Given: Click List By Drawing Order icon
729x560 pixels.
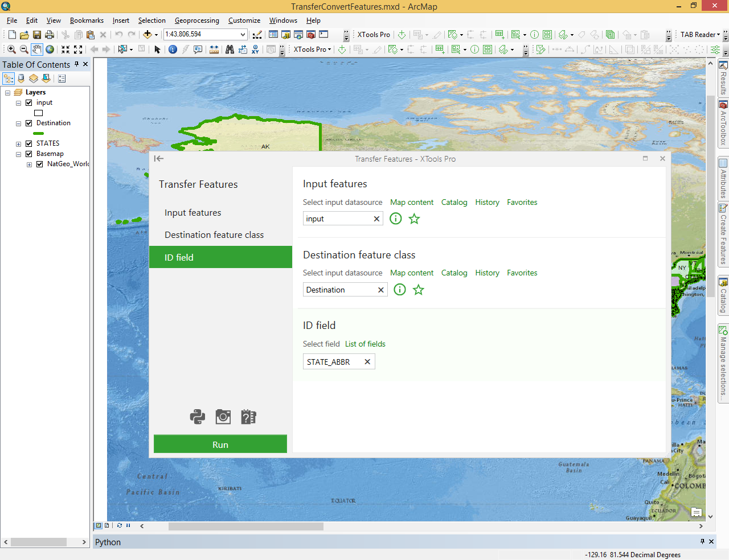Looking at the screenshot, I should coord(9,79).
